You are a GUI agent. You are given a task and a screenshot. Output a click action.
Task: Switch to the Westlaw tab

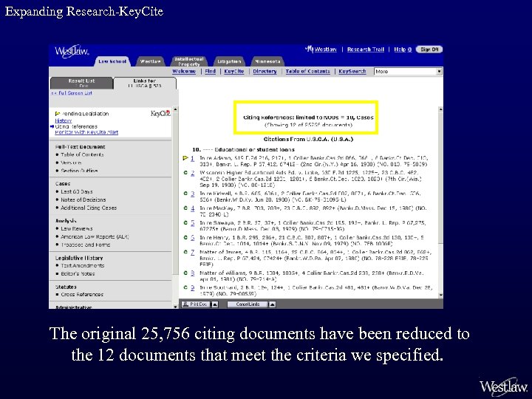tap(150, 61)
